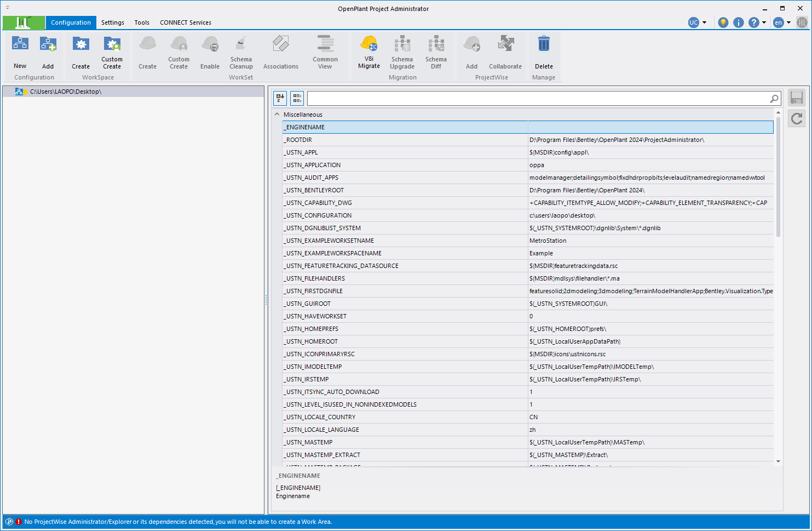The height and width of the screenshot is (531, 812).
Task: Click the scrollbar down arrow
Action: pos(778,461)
